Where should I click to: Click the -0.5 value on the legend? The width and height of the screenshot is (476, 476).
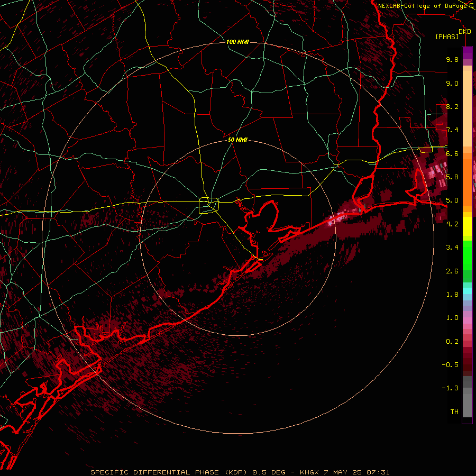(x=450, y=365)
